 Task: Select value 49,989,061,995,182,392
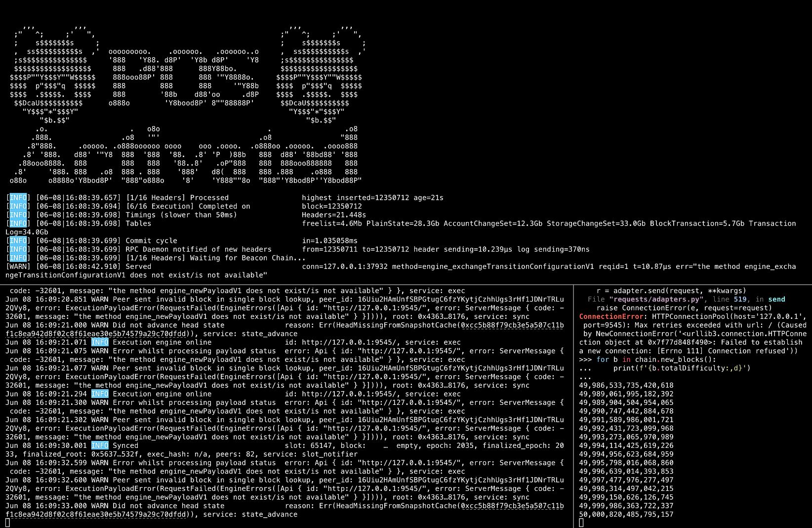point(626,394)
